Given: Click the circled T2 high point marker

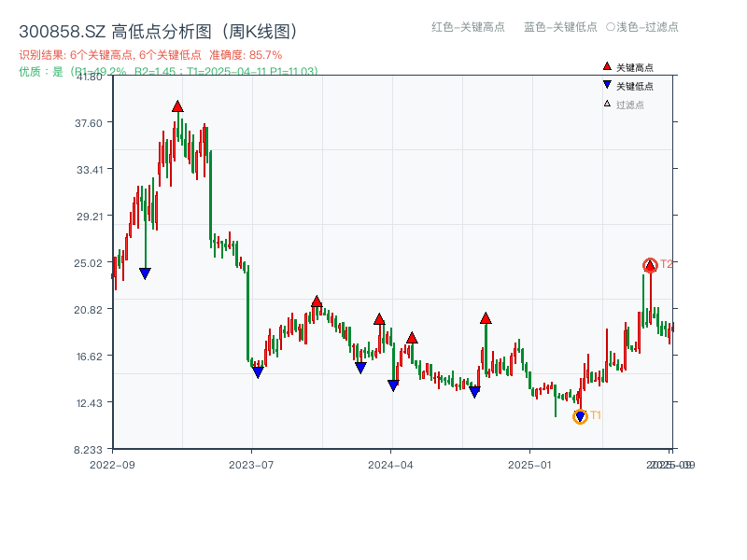Looking at the screenshot, I should 648,265.
